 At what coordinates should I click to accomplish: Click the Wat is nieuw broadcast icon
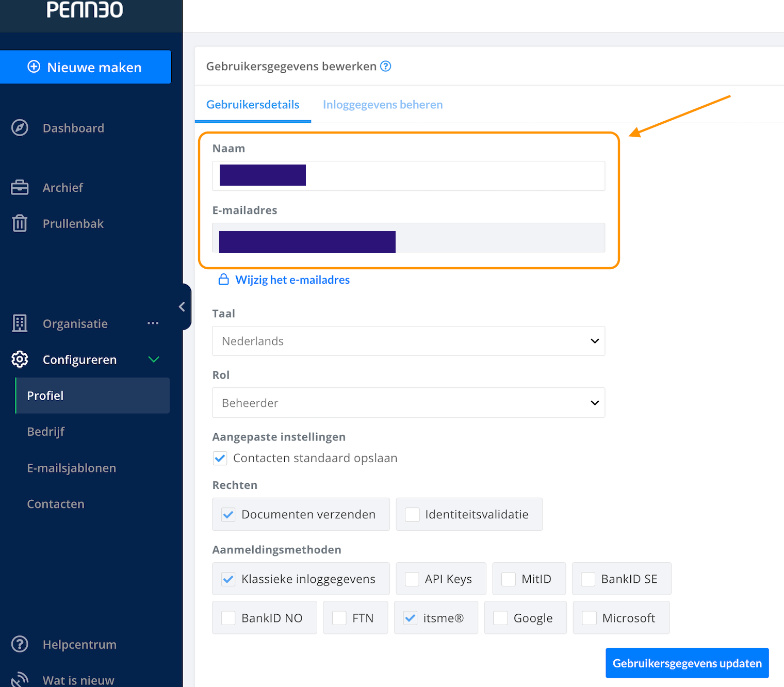click(x=20, y=679)
